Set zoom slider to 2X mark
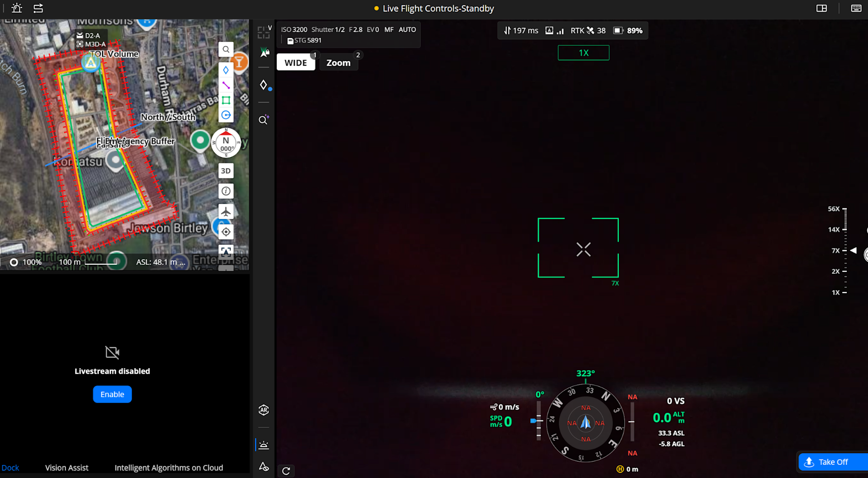Screen dimensions: 868x478 pos(839,271)
